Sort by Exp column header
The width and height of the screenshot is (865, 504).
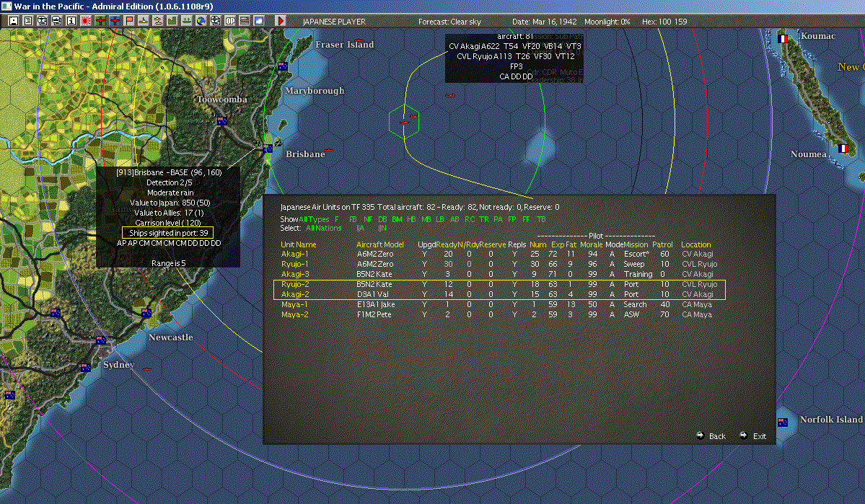557,244
